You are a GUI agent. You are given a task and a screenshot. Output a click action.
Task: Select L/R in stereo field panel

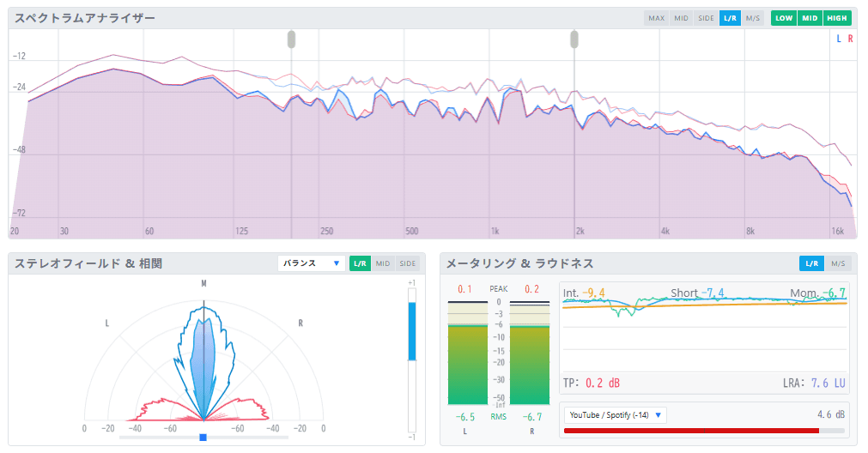[x=360, y=263]
